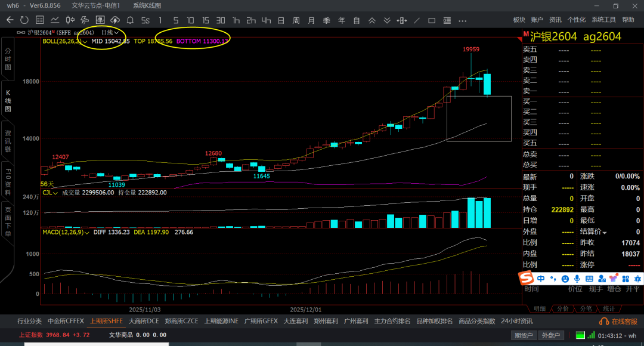Click the Sogou microphone voice icon
Image resolution: width=644 pixels, height=346 pixels.
[x=577, y=279]
